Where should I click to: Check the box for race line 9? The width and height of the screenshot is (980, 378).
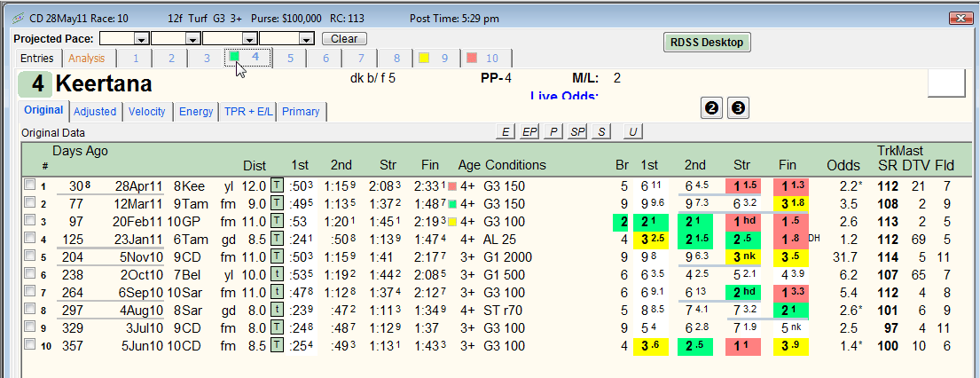[28, 327]
